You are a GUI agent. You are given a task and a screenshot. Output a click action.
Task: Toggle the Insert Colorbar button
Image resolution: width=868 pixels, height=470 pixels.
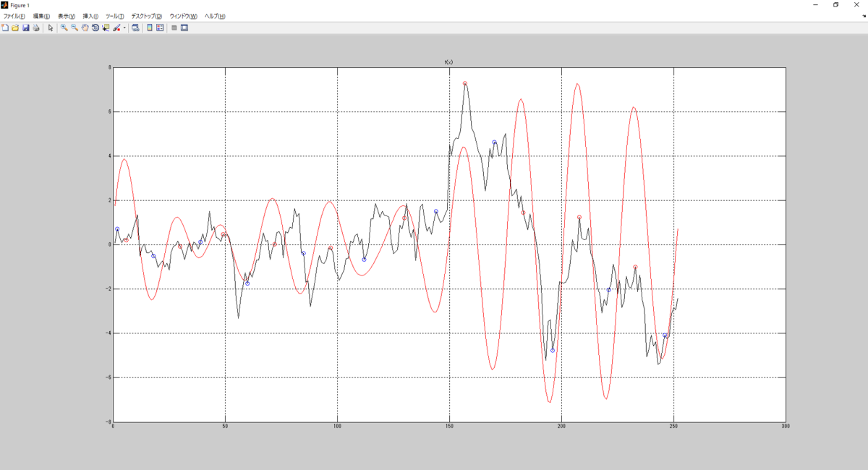[150, 27]
